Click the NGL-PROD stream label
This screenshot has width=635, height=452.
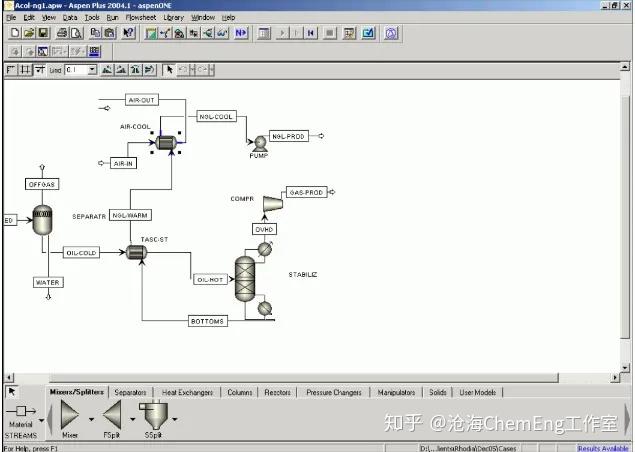coord(288,136)
